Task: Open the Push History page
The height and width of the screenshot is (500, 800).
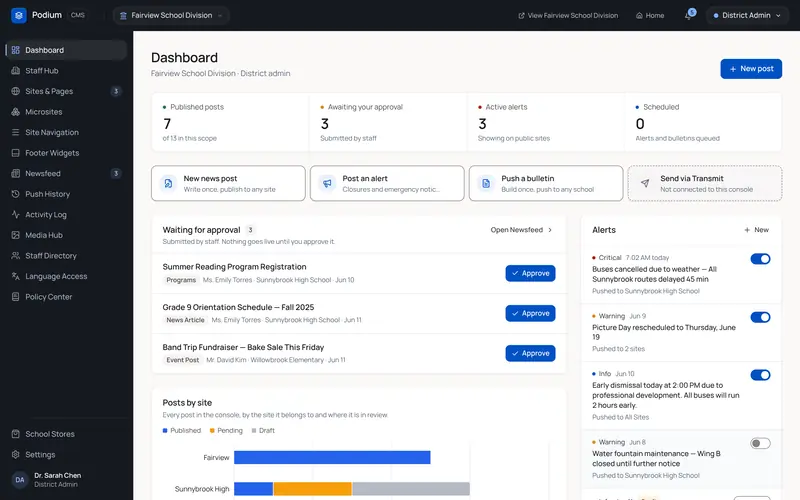Action: click(66, 194)
